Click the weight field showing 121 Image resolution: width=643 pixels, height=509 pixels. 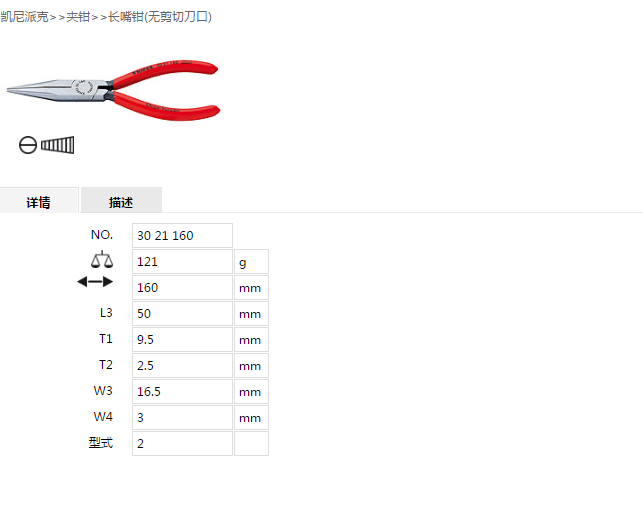[182, 262]
